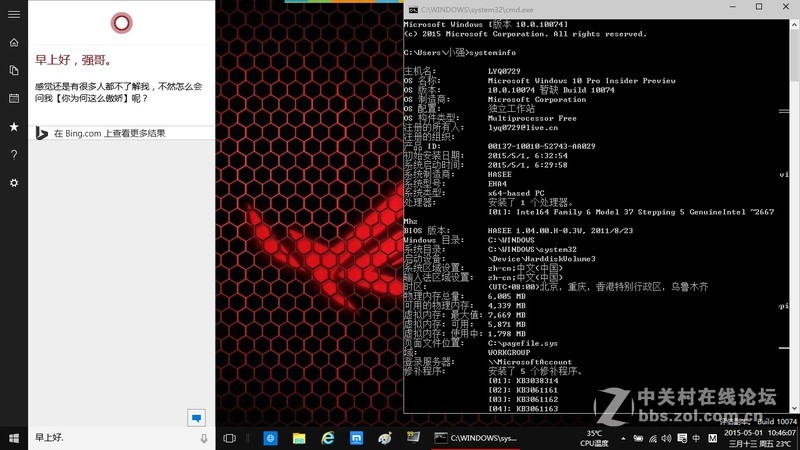Viewport: 800px width, 450px height.
Task: Click host name value 'LYQ0729'
Action: [x=504, y=71]
